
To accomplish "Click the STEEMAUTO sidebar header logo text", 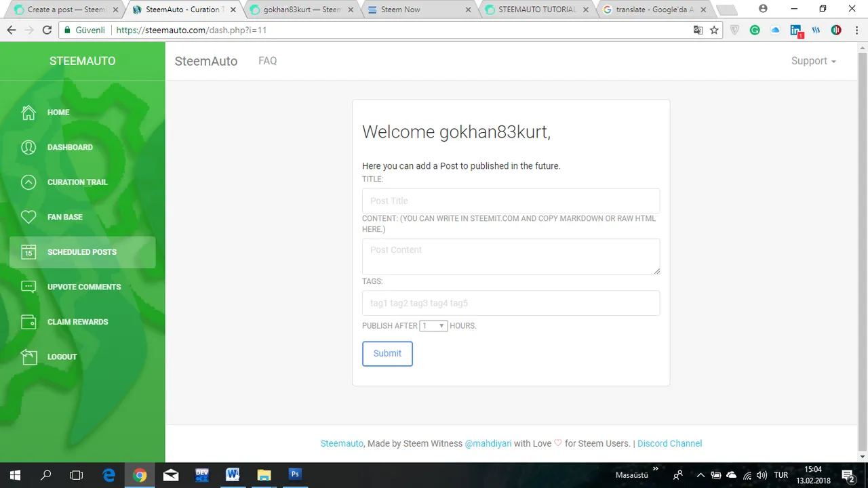I will click(83, 61).
